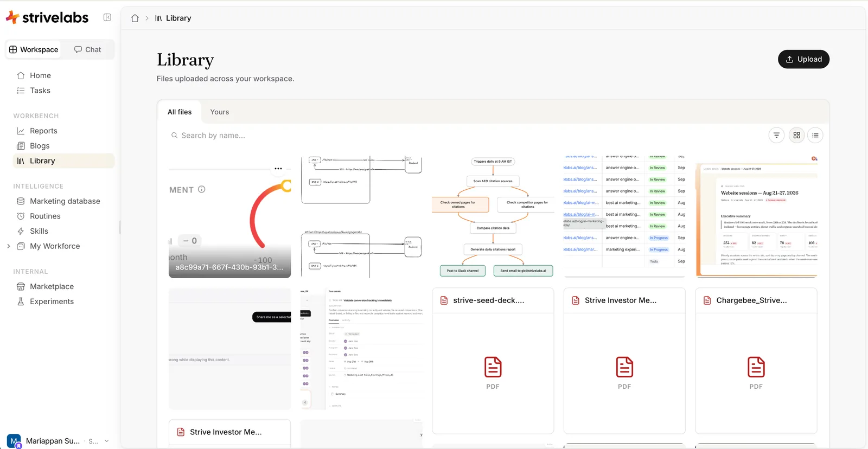Screen dimensions: 868x449
Task: Open the blog status table thumbnail
Action: point(624,217)
